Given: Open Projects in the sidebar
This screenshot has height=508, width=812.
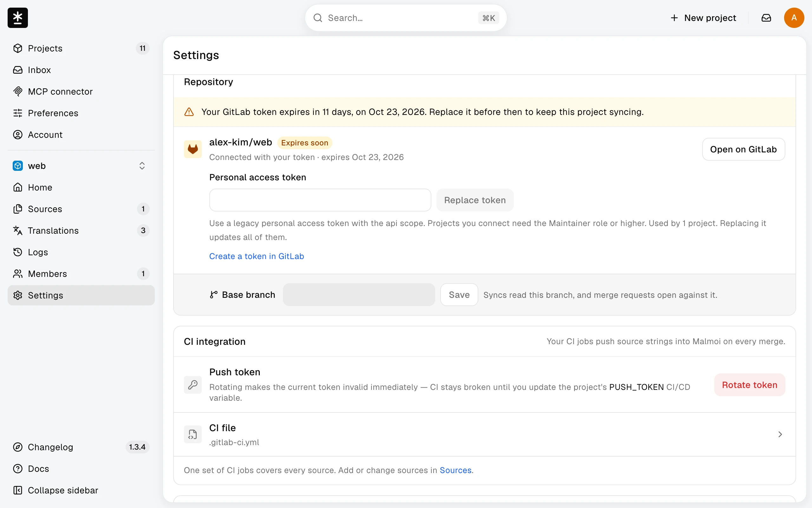Looking at the screenshot, I should tap(81, 48).
